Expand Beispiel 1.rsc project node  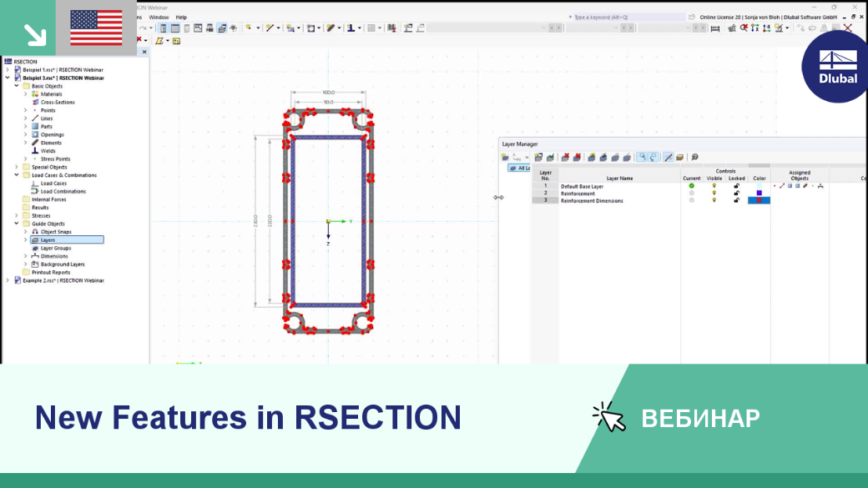tap(8, 70)
